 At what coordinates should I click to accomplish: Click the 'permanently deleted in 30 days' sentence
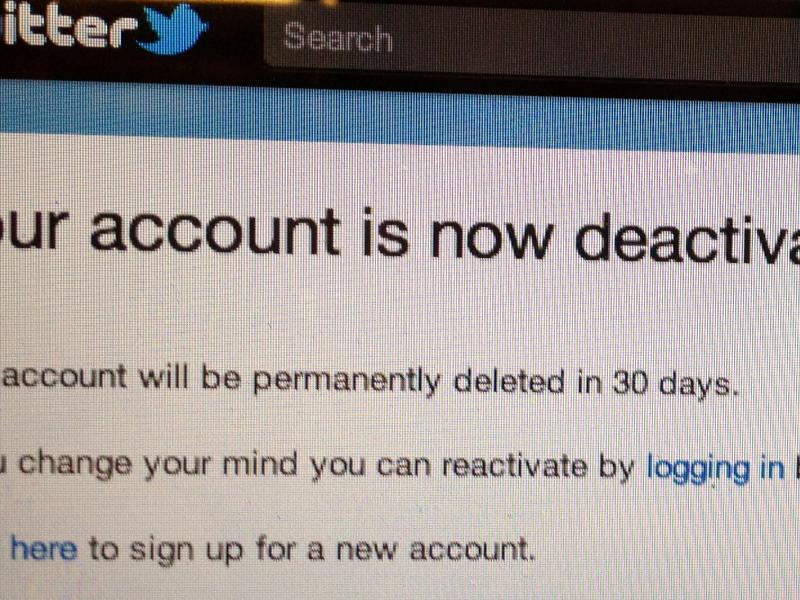click(369, 381)
